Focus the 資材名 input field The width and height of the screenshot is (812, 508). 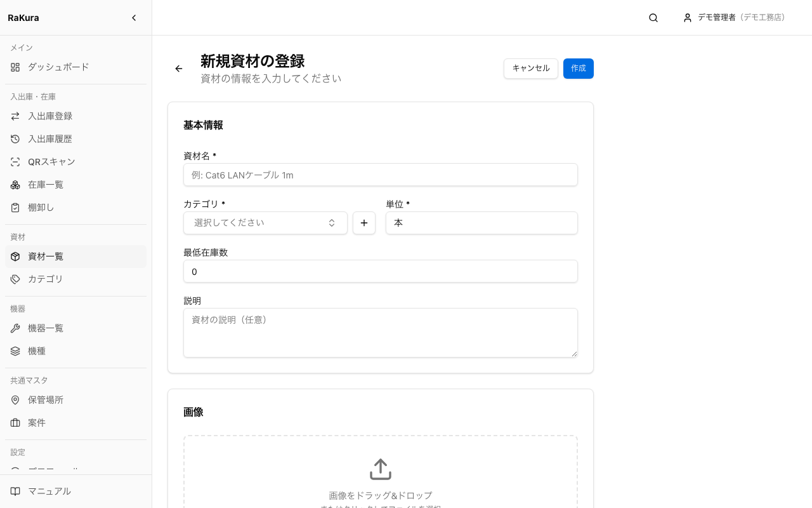point(381,175)
